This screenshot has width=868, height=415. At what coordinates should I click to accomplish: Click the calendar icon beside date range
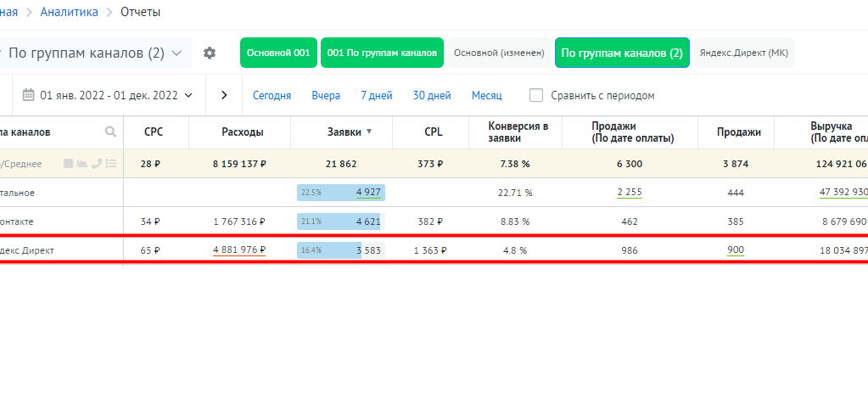coord(28,95)
